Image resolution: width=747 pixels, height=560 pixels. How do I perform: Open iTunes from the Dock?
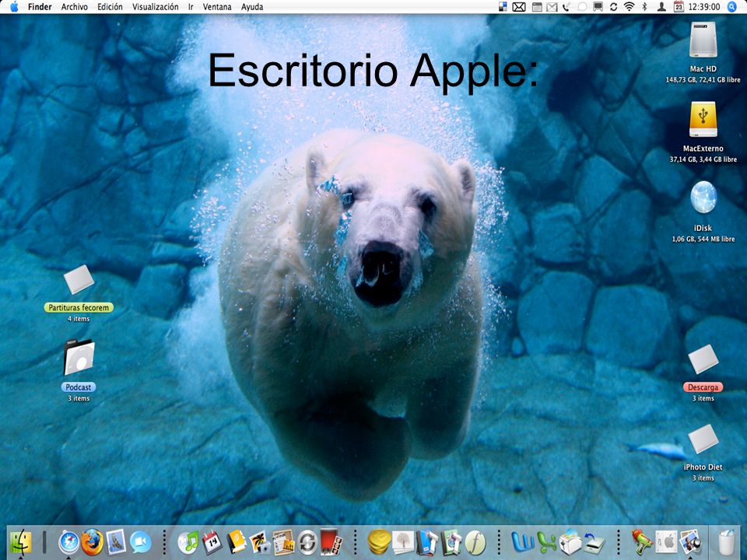(x=188, y=542)
